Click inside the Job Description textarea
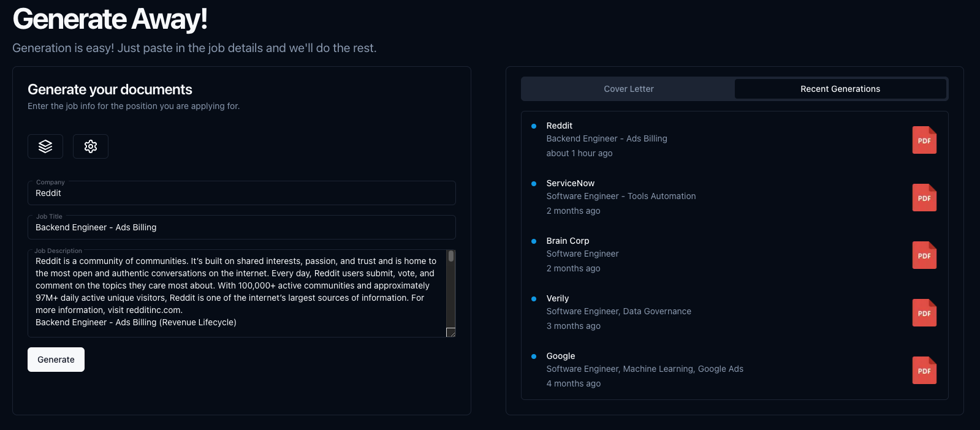The height and width of the screenshot is (430, 980). [x=237, y=293]
